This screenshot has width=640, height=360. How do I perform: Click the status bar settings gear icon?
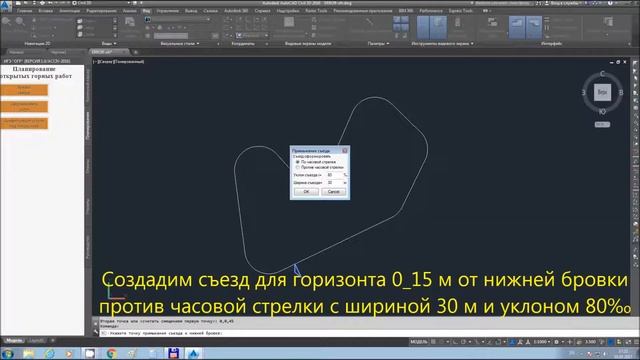tap(556, 342)
